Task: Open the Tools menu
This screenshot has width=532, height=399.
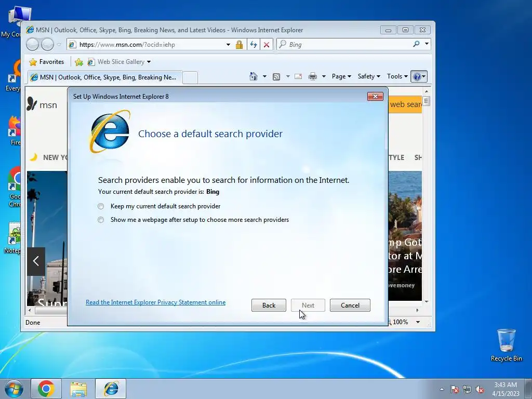Action: pos(397,76)
